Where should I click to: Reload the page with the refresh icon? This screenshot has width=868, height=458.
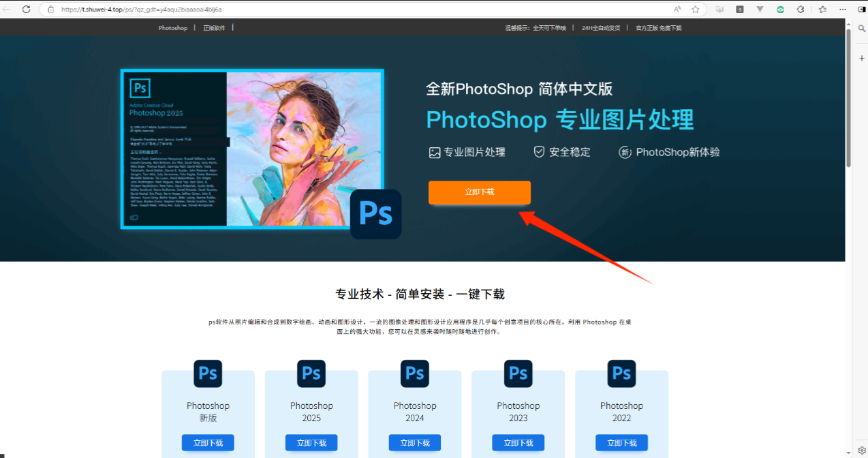click(x=26, y=10)
